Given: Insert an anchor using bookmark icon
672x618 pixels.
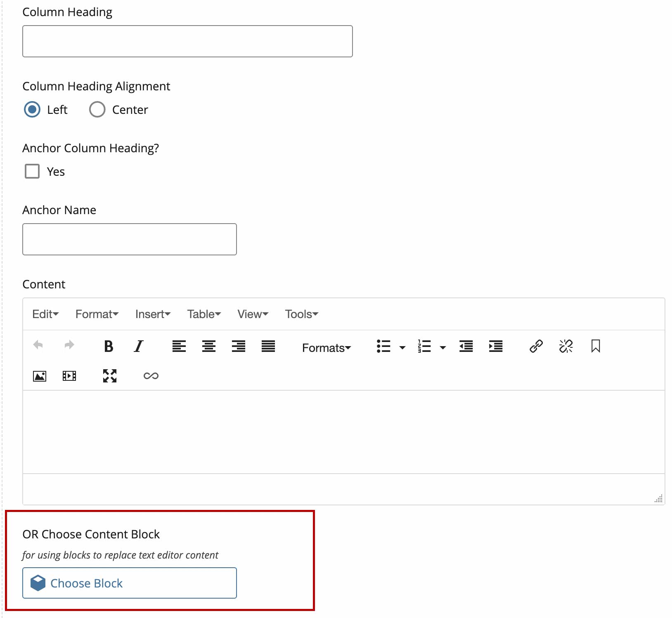Looking at the screenshot, I should click(x=595, y=346).
